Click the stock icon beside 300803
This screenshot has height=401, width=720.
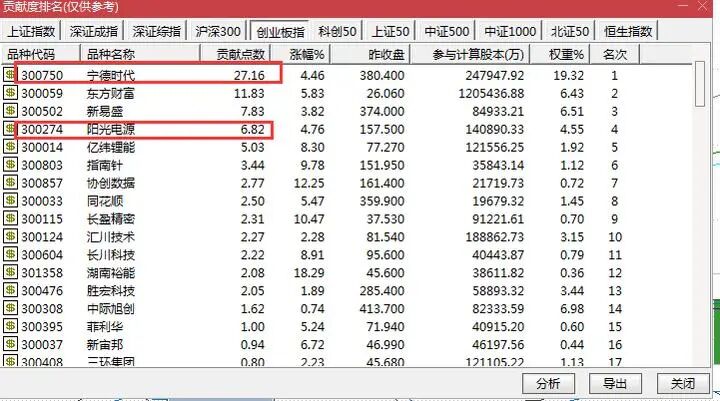click(x=10, y=164)
